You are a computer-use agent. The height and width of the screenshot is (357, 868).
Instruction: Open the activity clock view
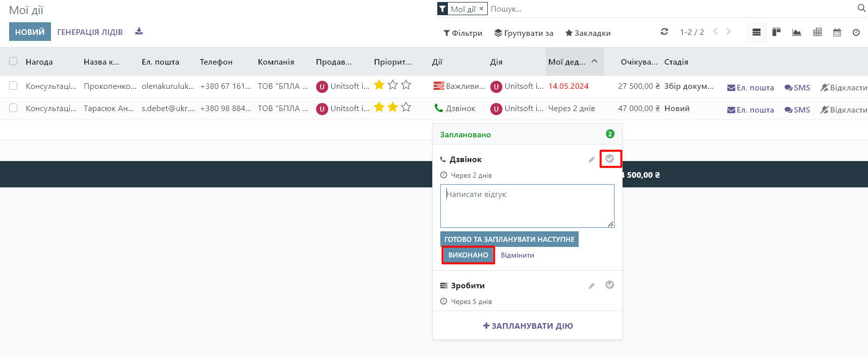pos(856,32)
